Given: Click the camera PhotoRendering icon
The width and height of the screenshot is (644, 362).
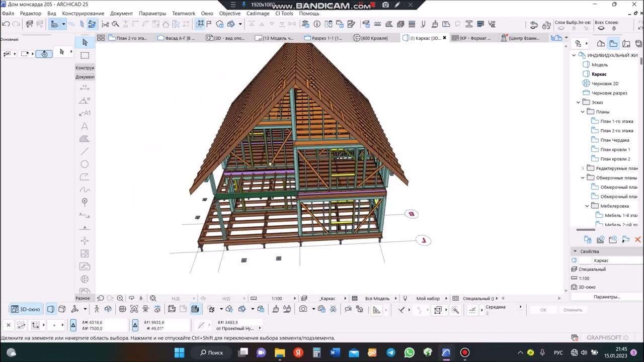Looking at the screenshot, I should [303, 309].
